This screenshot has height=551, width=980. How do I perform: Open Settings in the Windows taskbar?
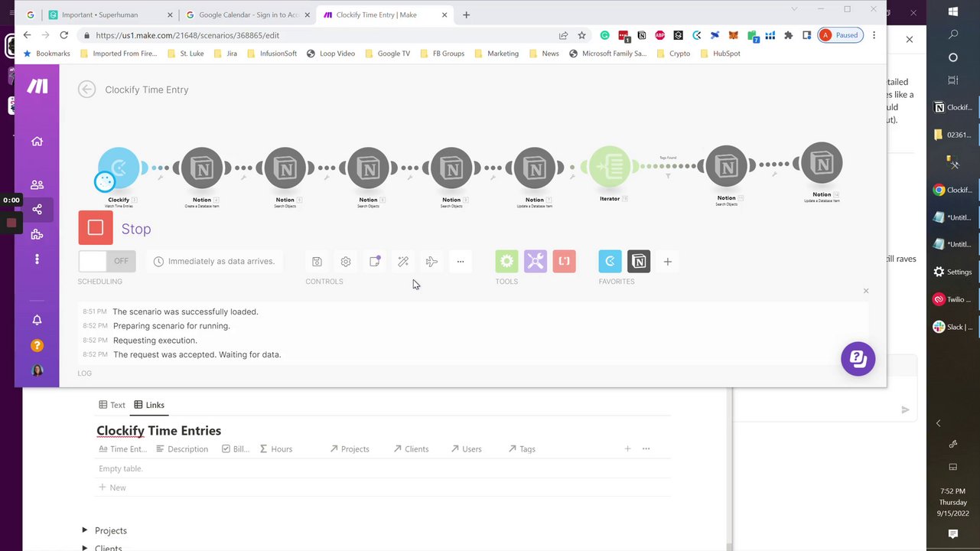(952, 272)
